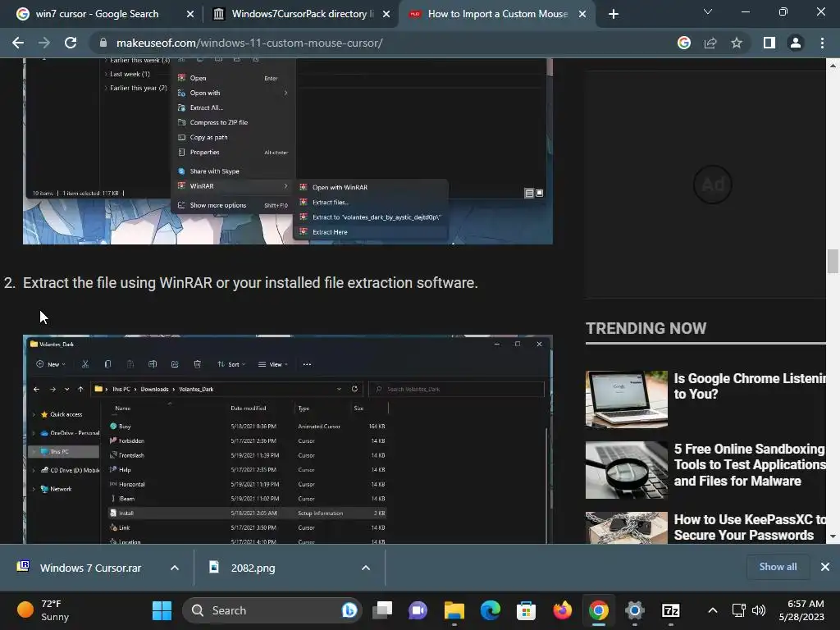This screenshot has width=840, height=630.
Task: Click scrollbar down arrow
Action: (x=832, y=536)
